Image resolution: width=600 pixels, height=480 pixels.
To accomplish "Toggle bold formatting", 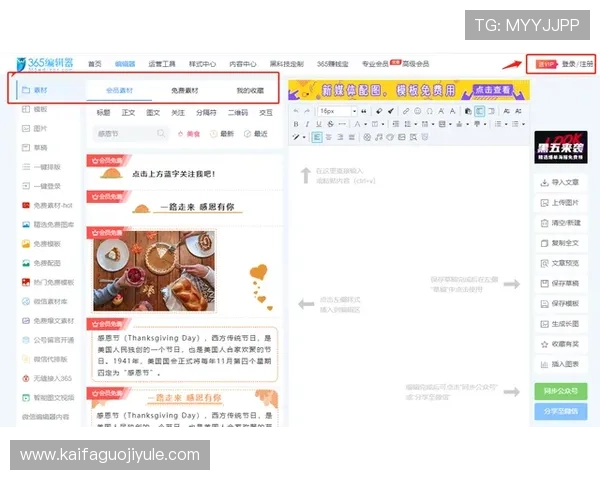I will tap(296, 124).
